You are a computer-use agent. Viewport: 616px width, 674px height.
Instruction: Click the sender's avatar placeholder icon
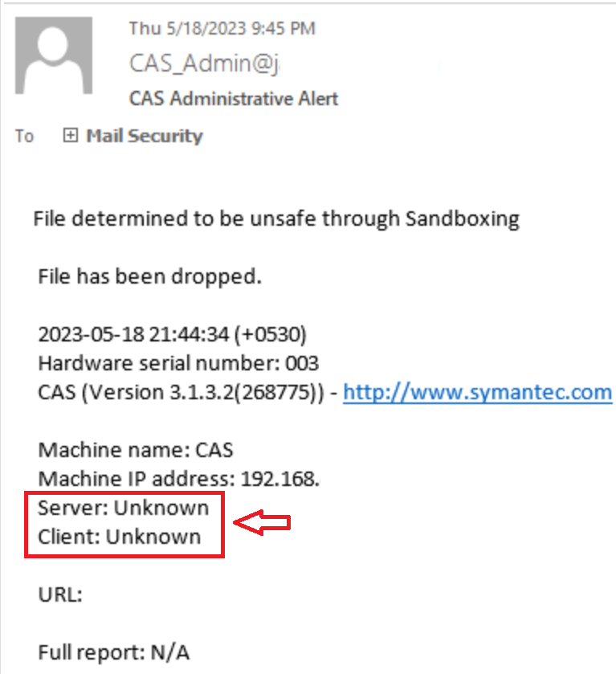pos(54,55)
